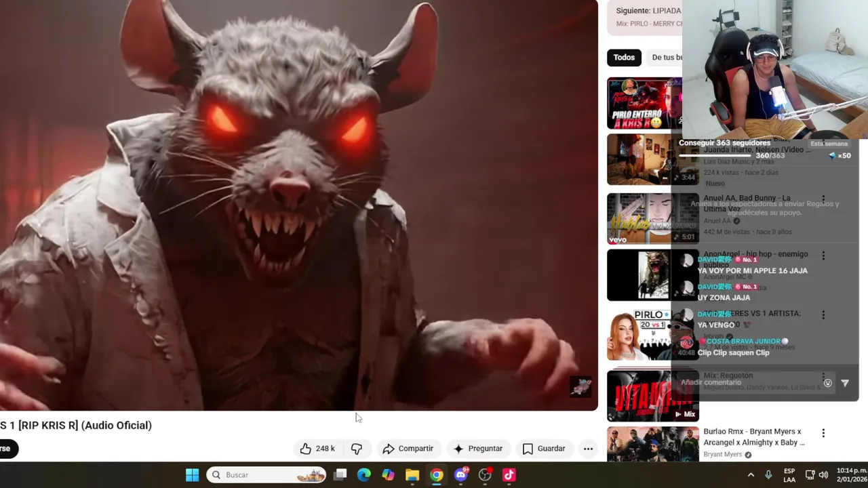868x488 pixels.
Task: Open File Explorer from the taskbar
Action: [412, 475]
